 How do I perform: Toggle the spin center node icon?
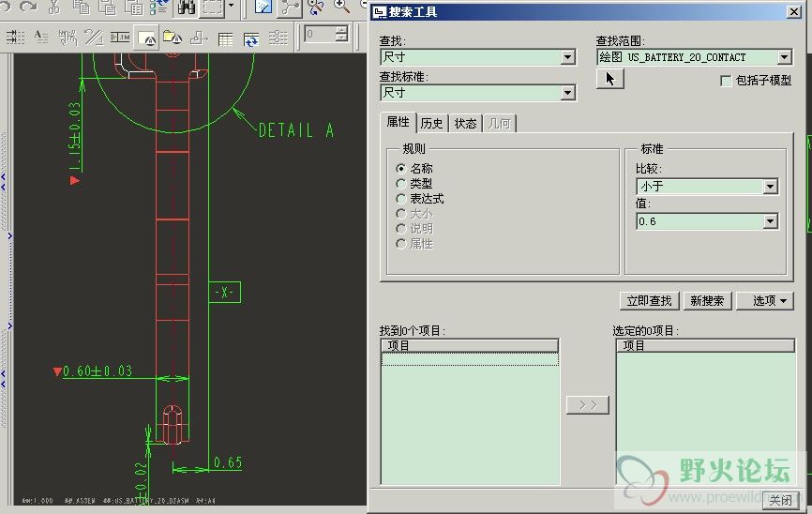click(290, 8)
